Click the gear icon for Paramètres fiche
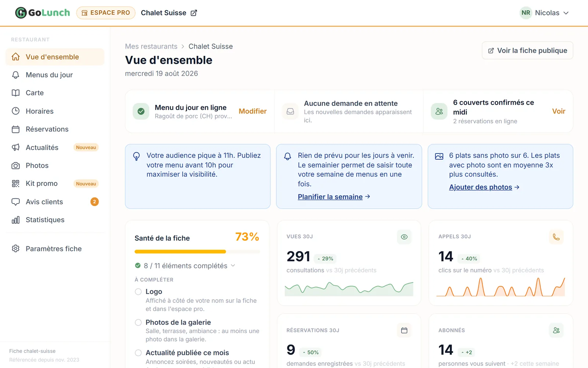Screen dimensions: 588x368 tap(15, 248)
